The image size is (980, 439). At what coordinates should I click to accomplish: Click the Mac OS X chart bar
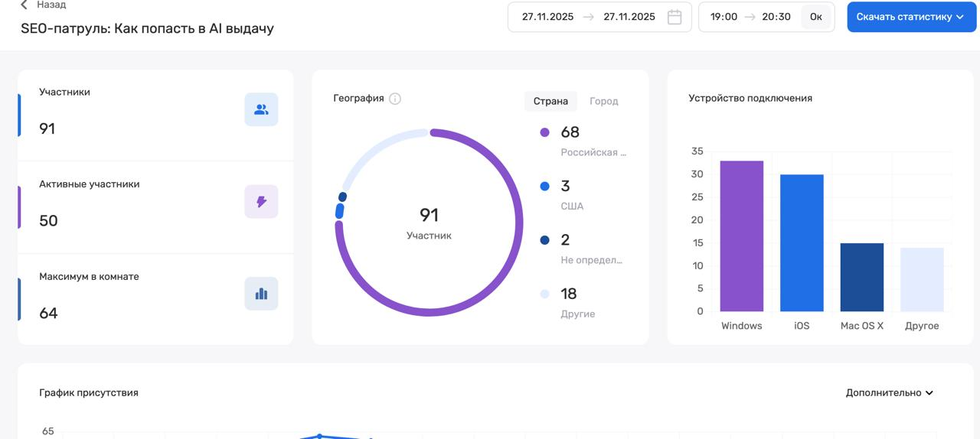click(861, 277)
